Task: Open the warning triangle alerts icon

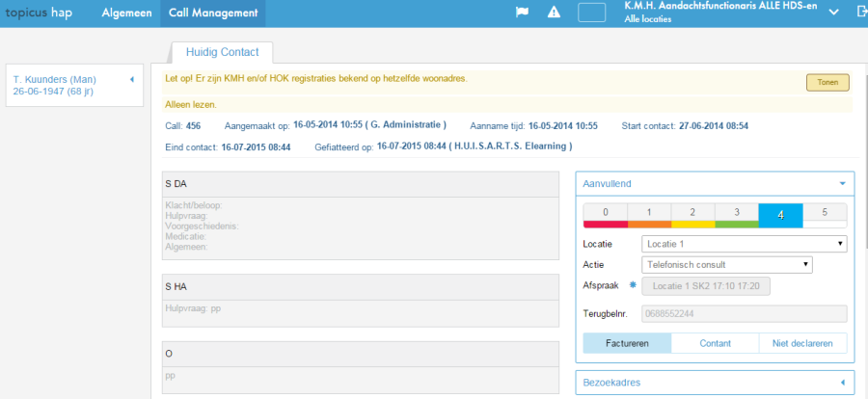Action: pyautogui.click(x=554, y=13)
